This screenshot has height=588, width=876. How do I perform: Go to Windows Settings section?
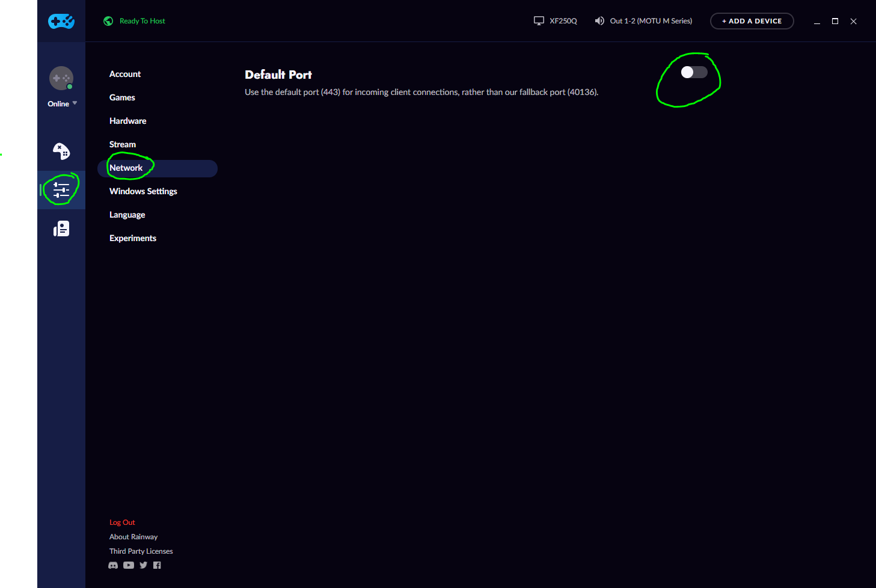coord(143,191)
